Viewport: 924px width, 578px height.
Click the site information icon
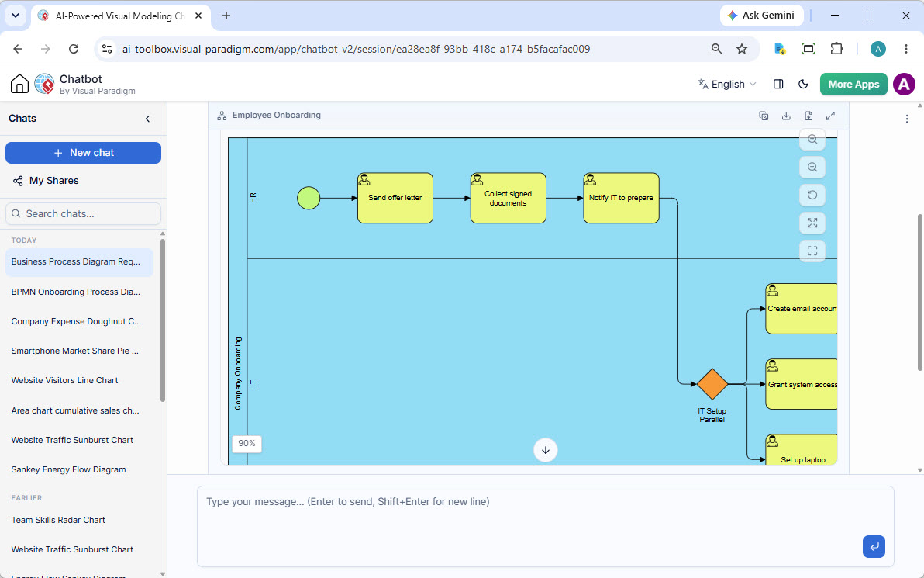click(x=107, y=49)
